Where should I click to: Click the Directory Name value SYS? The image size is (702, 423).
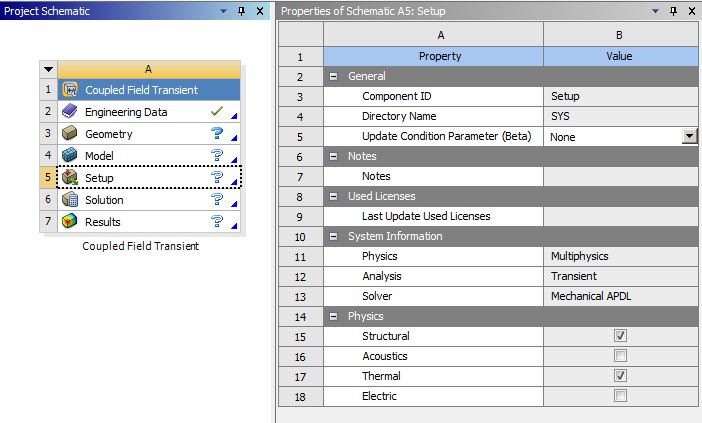[x=621, y=116]
